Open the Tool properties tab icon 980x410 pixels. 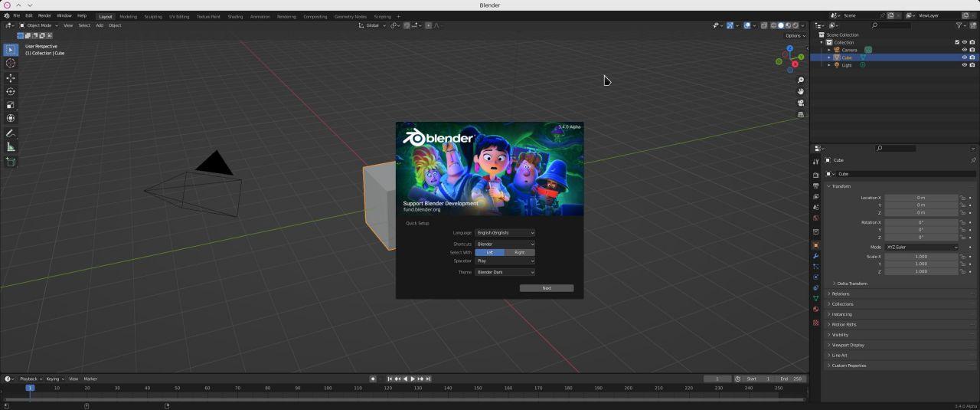[815, 162]
